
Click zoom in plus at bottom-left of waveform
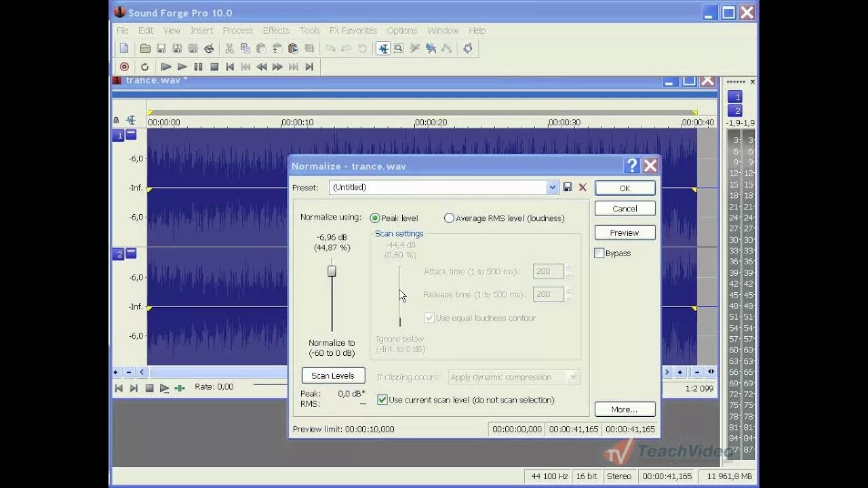pos(116,372)
